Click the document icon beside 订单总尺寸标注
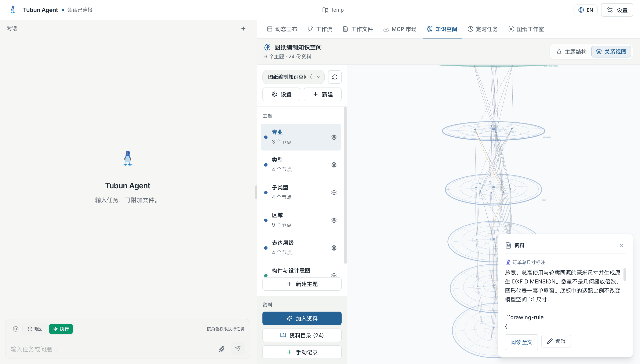The width and height of the screenshot is (640, 364). [508, 262]
